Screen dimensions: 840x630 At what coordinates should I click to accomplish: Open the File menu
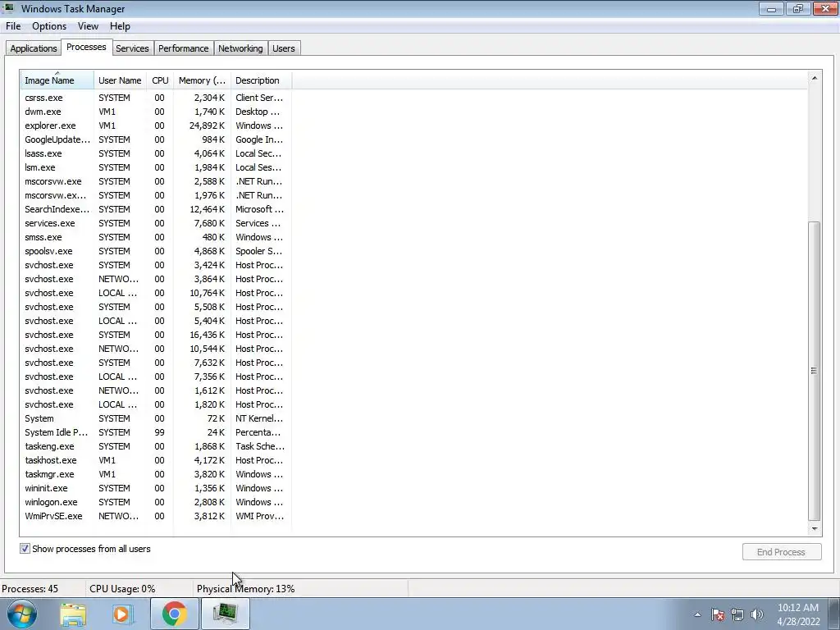coord(13,26)
